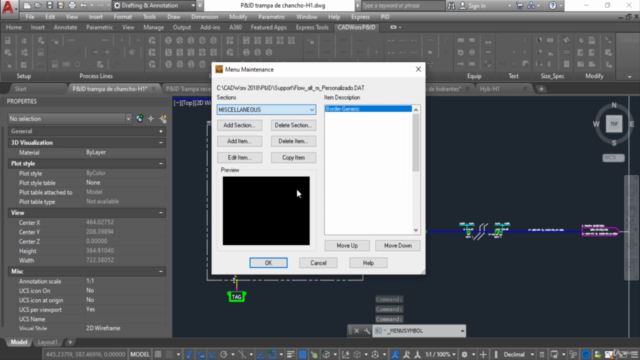Click the hardware acceleration blue circle icon
Image resolution: width=640 pixels, height=360 pixels.
pos(586,354)
